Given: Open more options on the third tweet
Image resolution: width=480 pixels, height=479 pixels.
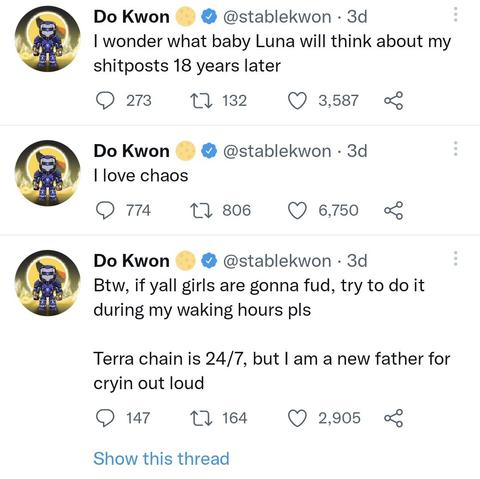Looking at the screenshot, I should tap(456, 258).
